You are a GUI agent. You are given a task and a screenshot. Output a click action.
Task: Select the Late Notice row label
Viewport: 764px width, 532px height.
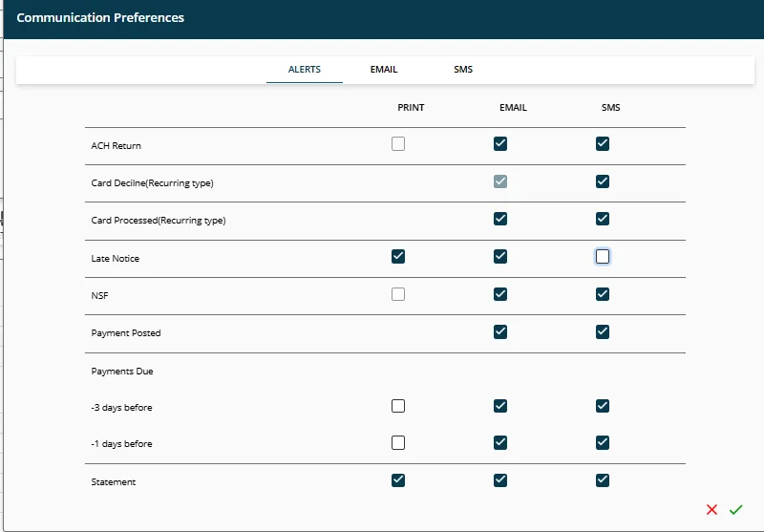[x=115, y=259]
